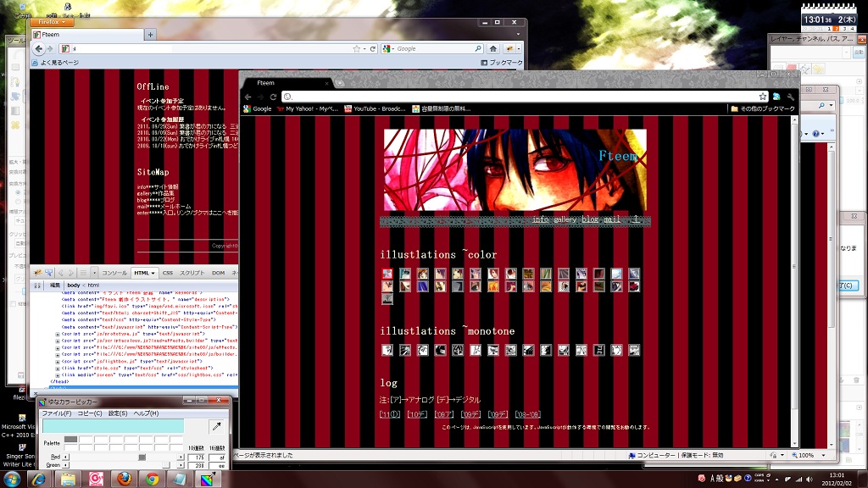Open the Google bookmark in Chrome's bookmarks bar
The image size is (868, 488).
tap(258, 109)
